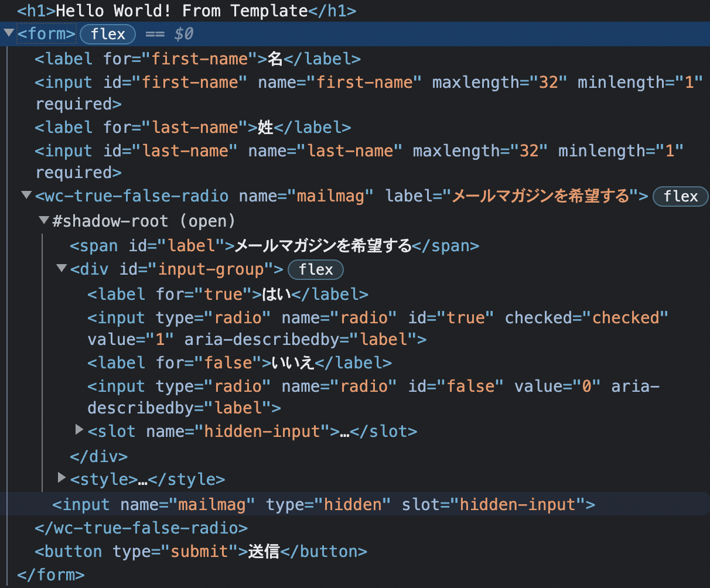Screen dimensions: 710x588
Task: Select the required attribute on the first-name input
Action: [74, 104]
